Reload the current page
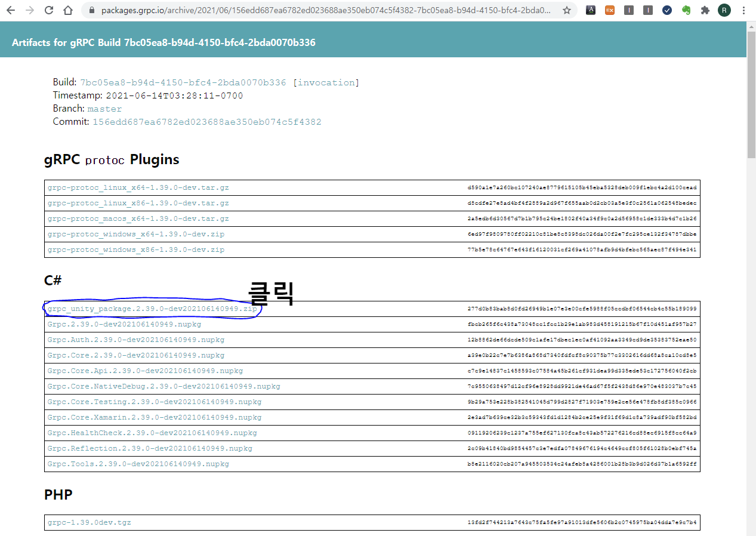This screenshot has height=536, width=756. [x=49, y=10]
